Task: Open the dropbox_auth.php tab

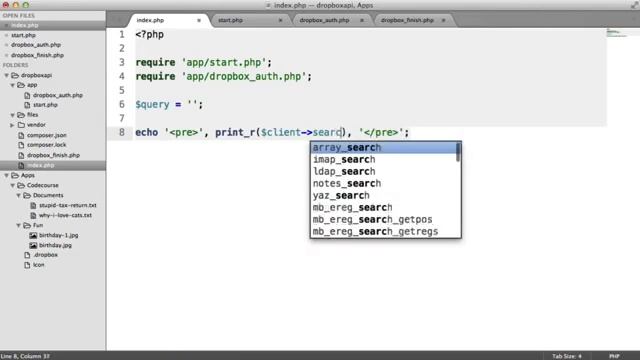Action: [324, 20]
